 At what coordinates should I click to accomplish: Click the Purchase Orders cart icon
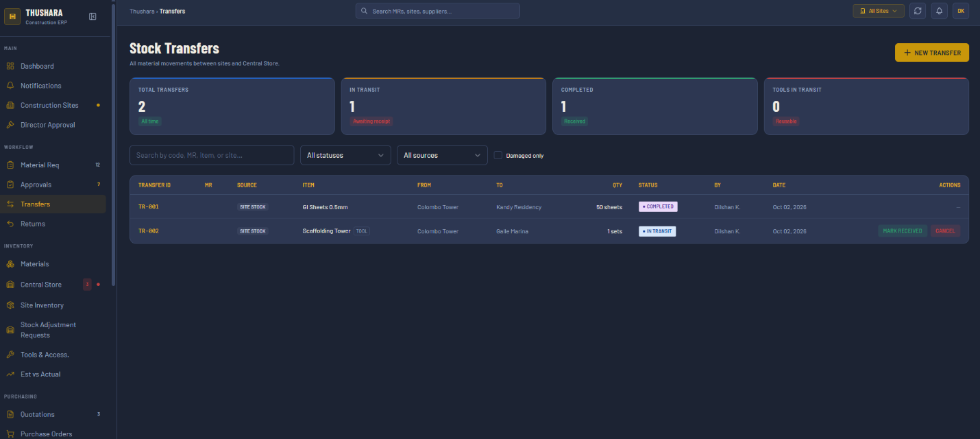[x=10, y=434]
